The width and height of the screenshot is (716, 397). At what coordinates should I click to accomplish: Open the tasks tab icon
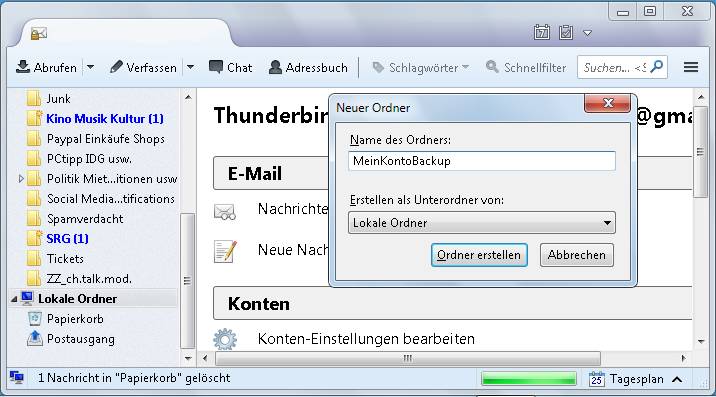(566, 32)
